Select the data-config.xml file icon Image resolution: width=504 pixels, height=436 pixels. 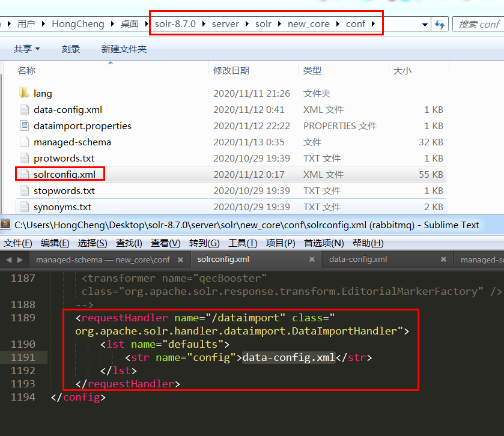tap(25, 109)
